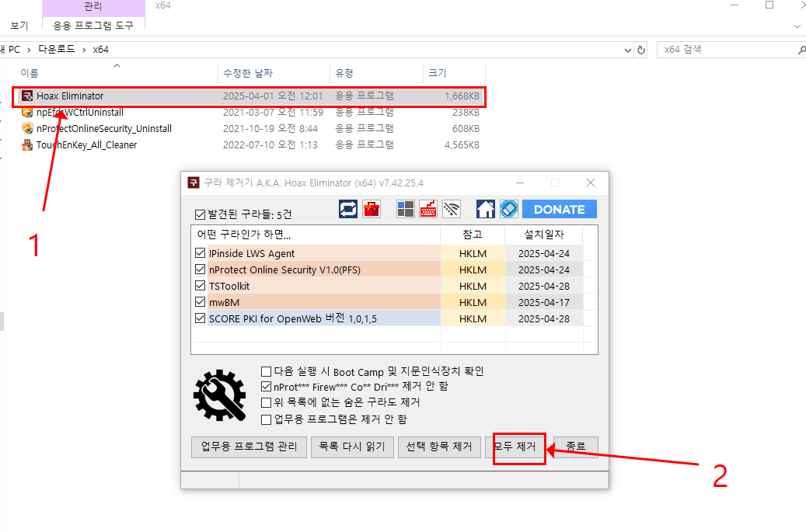
Task: Click the 2025-04-17 install date cell
Action: point(544,302)
